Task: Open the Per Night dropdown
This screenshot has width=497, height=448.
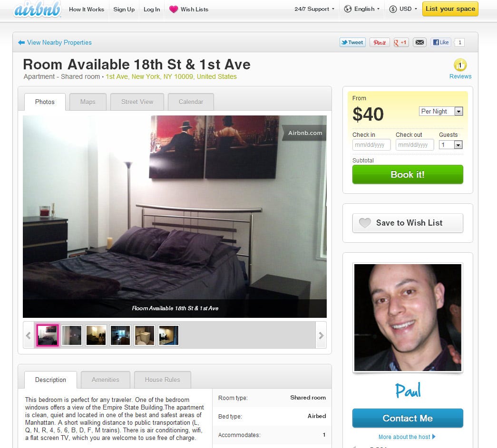Action: 441,111
